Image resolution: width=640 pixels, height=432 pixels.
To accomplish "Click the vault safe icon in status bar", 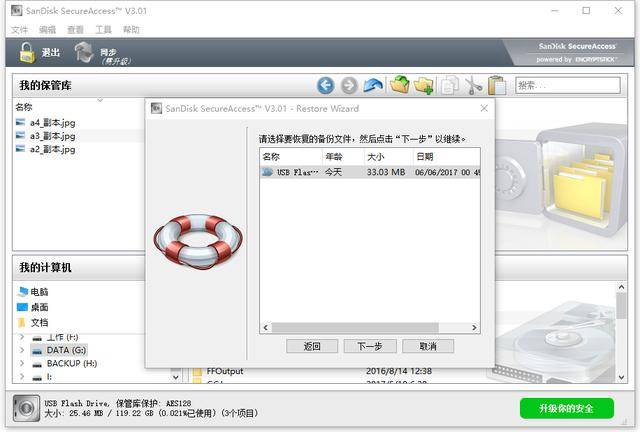I will point(26,408).
